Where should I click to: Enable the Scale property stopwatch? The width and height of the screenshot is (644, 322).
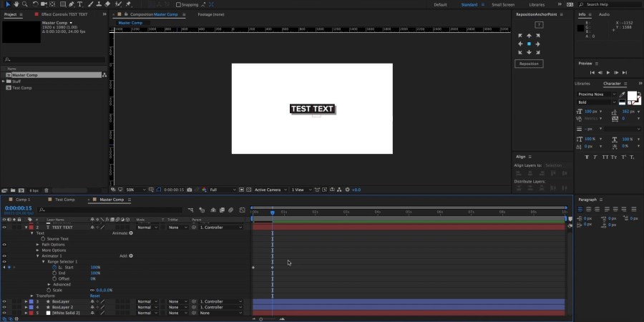point(49,290)
